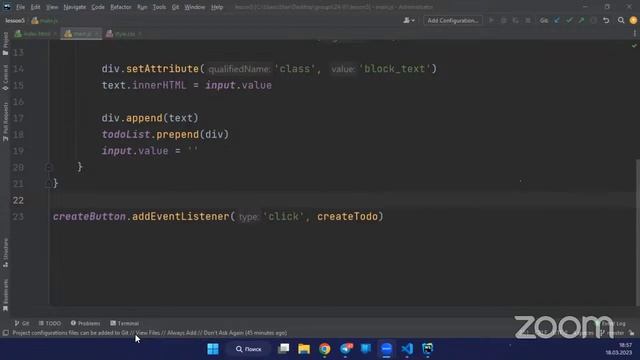Image resolution: width=640 pixels, height=360 pixels.
Task: Open the Structure tool window sidebar
Action: click(5, 253)
